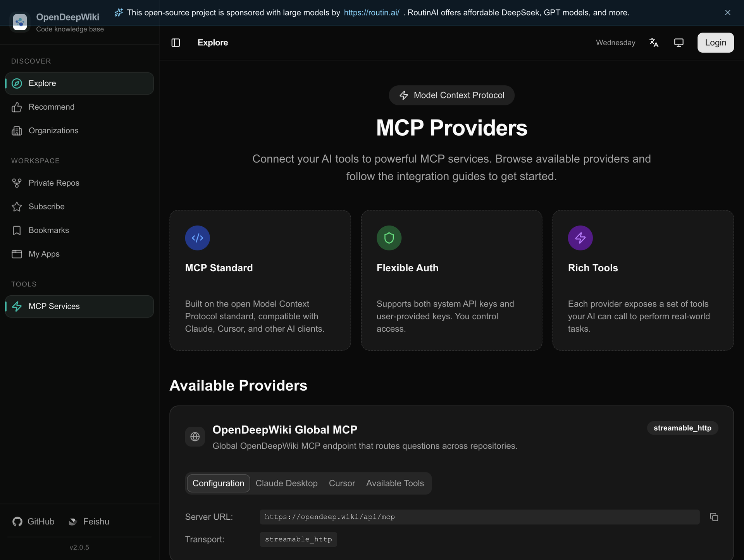Screen dimensions: 744x560
Task: Click the Private Repos branch icon
Action: click(17, 183)
